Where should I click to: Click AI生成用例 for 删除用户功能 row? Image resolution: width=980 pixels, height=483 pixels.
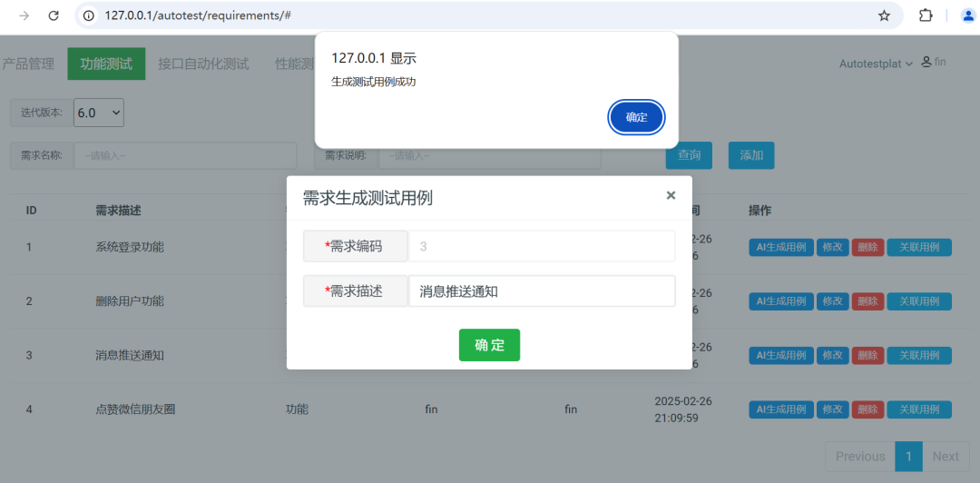pos(781,301)
